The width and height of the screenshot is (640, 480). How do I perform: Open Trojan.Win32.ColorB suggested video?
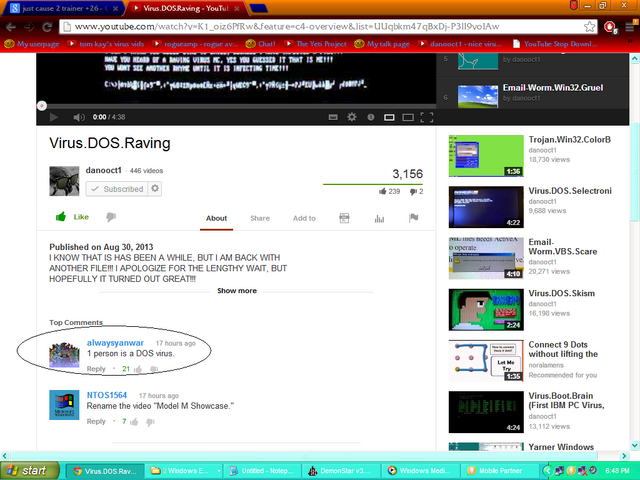tap(570, 140)
